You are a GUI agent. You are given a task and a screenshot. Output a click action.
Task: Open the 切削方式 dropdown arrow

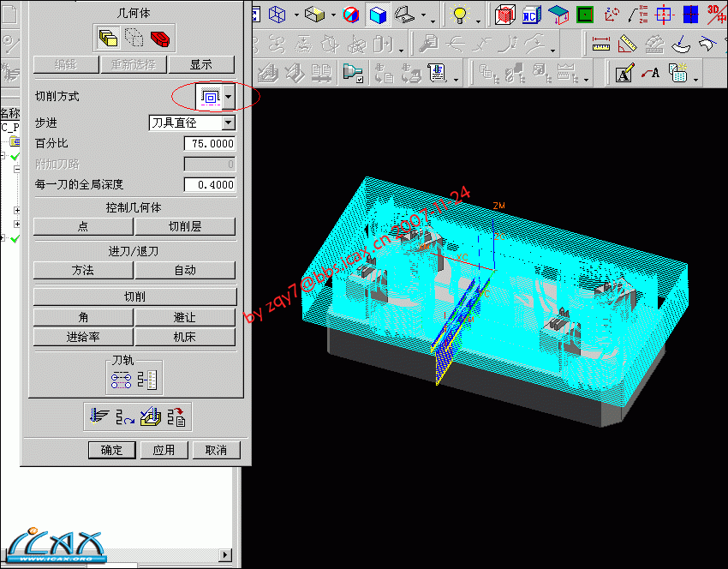click(229, 97)
